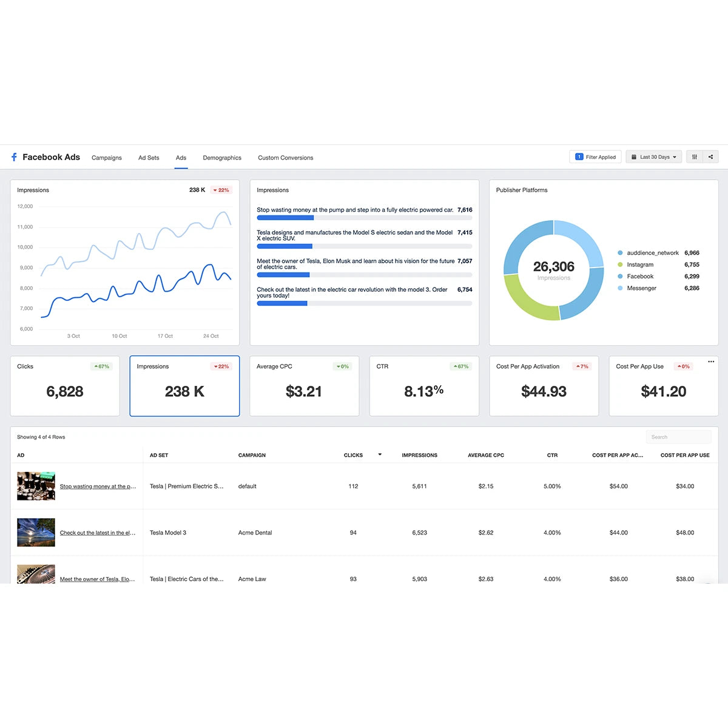Click the 7% badge on Cost Per App Activation
The width and height of the screenshot is (728, 728).
[x=582, y=366]
